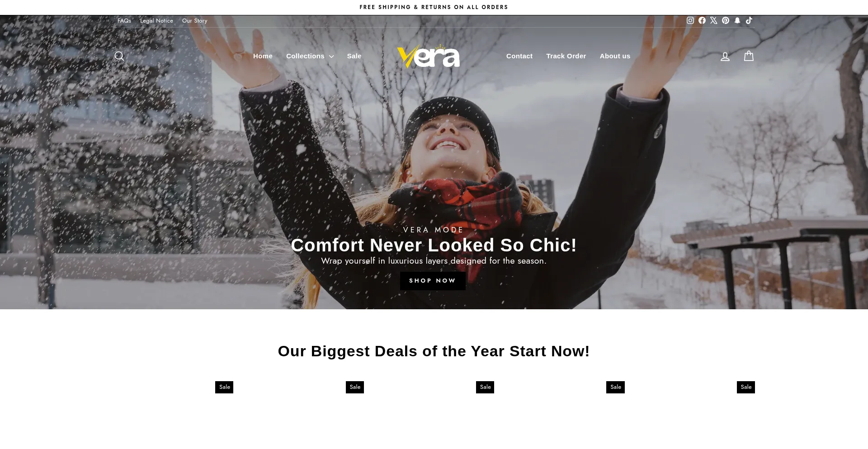Click the Vera logo
The image size is (868, 449).
pos(428,56)
